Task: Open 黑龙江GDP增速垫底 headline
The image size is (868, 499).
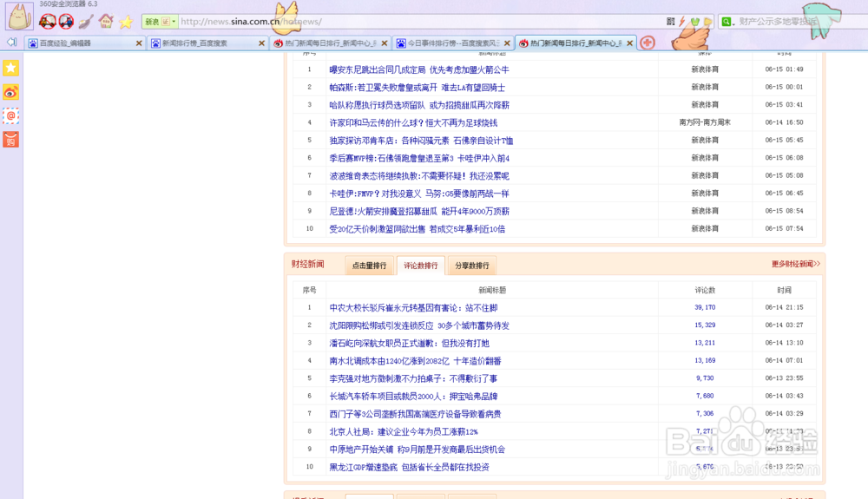Action: (409, 468)
